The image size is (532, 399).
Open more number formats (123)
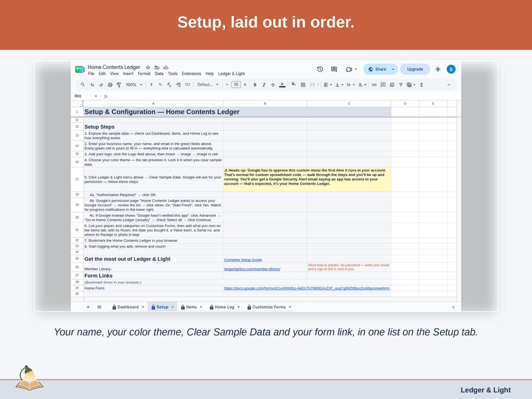[188, 85]
